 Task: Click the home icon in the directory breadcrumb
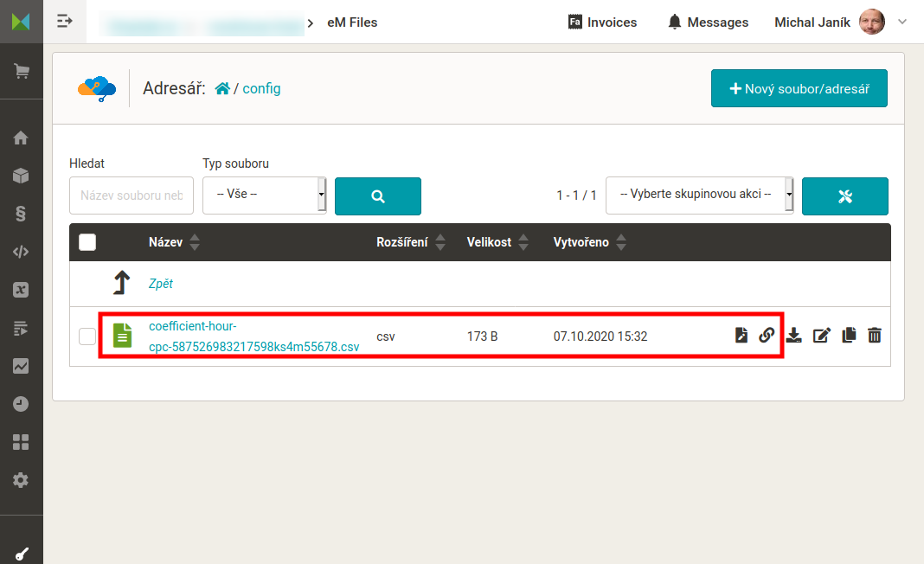[x=222, y=88]
